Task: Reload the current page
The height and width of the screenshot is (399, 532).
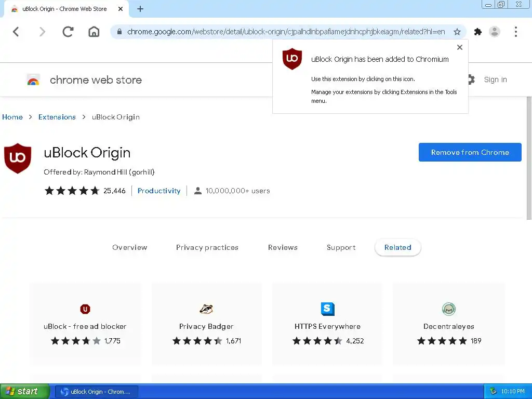Action: (x=68, y=32)
